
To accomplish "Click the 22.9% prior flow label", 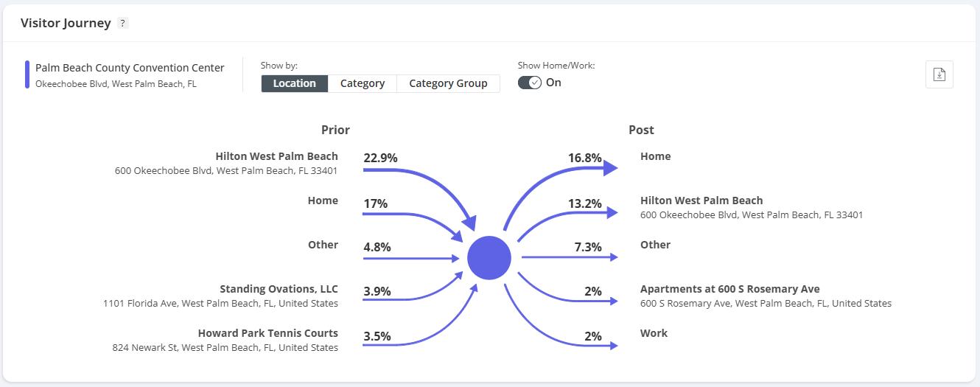I will pos(380,158).
